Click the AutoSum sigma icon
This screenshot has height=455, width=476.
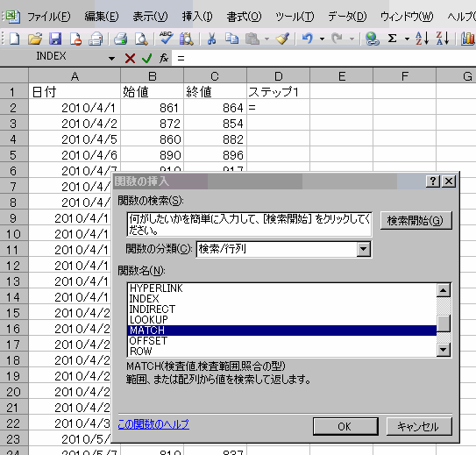(x=392, y=39)
